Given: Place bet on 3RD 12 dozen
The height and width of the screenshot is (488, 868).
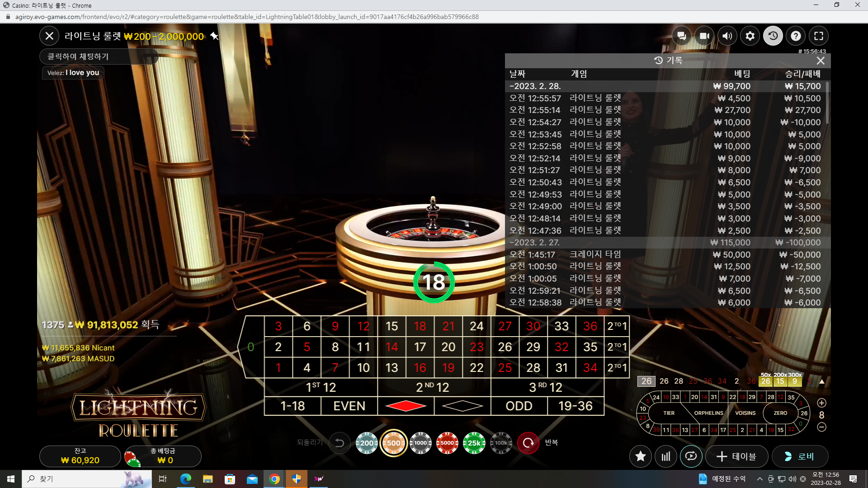Looking at the screenshot, I should tap(547, 387).
